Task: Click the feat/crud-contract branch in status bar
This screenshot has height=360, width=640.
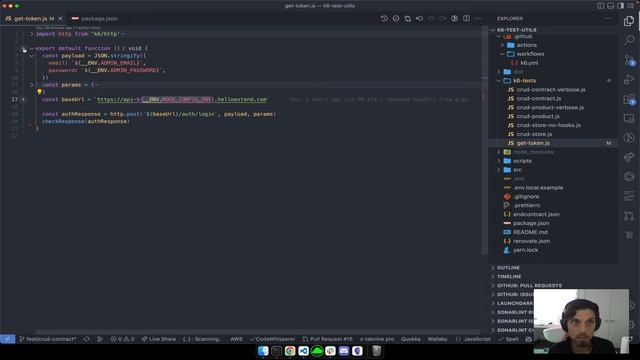Action: click(48, 339)
